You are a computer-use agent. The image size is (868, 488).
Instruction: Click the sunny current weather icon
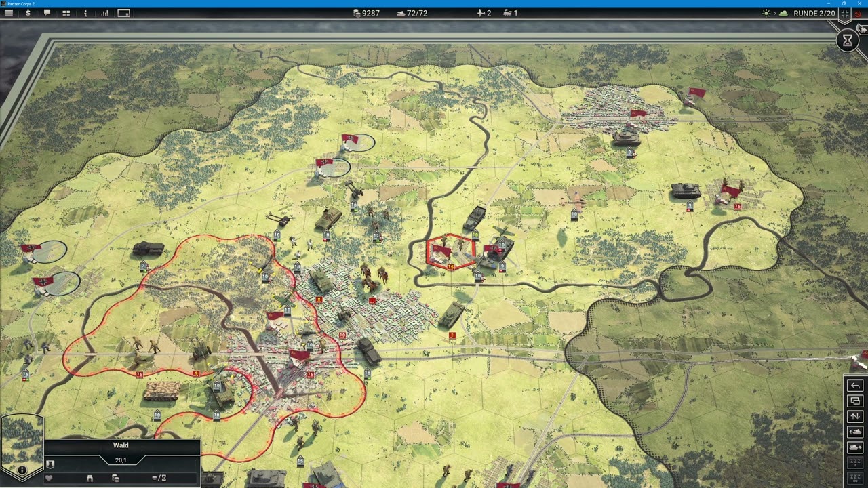point(766,14)
